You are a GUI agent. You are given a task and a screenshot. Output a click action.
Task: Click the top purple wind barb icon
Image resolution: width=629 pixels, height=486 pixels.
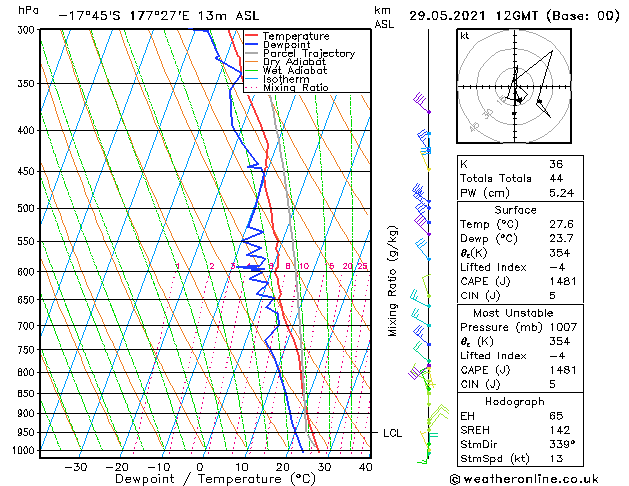pos(422,103)
